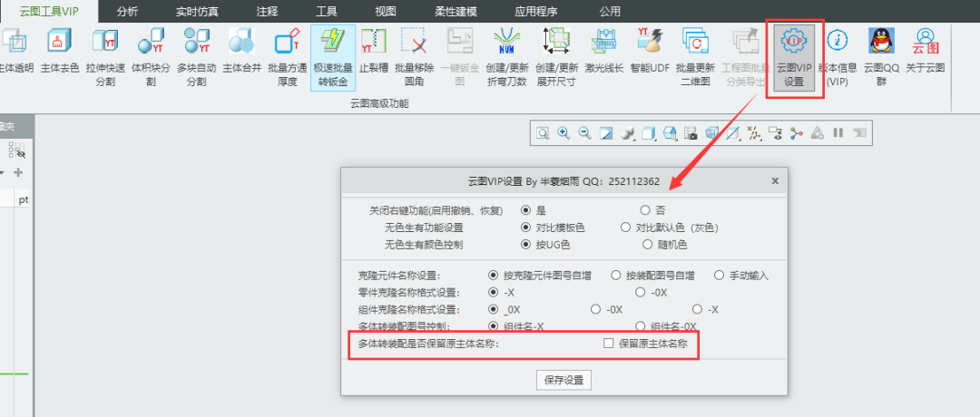Click the perspective view cube icon

click(712, 133)
